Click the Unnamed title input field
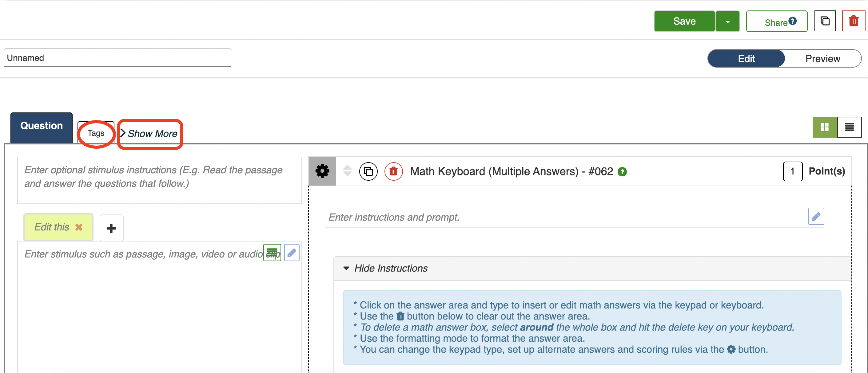The width and height of the screenshot is (868, 373). pyautogui.click(x=117, y=58)
